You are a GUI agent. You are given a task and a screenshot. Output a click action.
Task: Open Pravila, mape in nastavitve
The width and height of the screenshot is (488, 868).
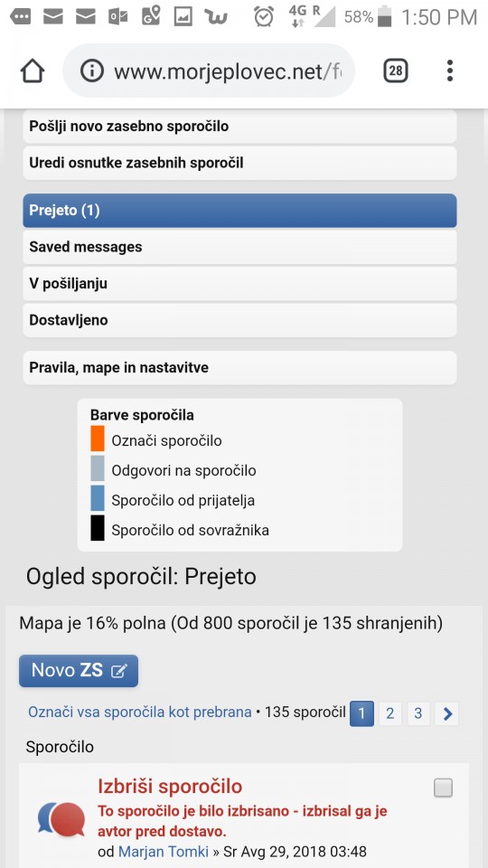pos(239,368)
